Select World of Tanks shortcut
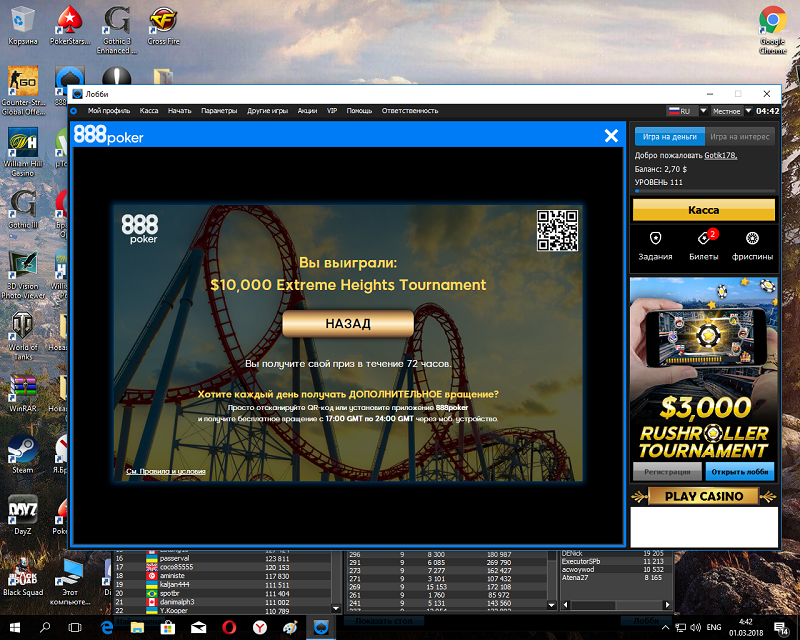Screen dimensions: 800x640 [23, 336]
